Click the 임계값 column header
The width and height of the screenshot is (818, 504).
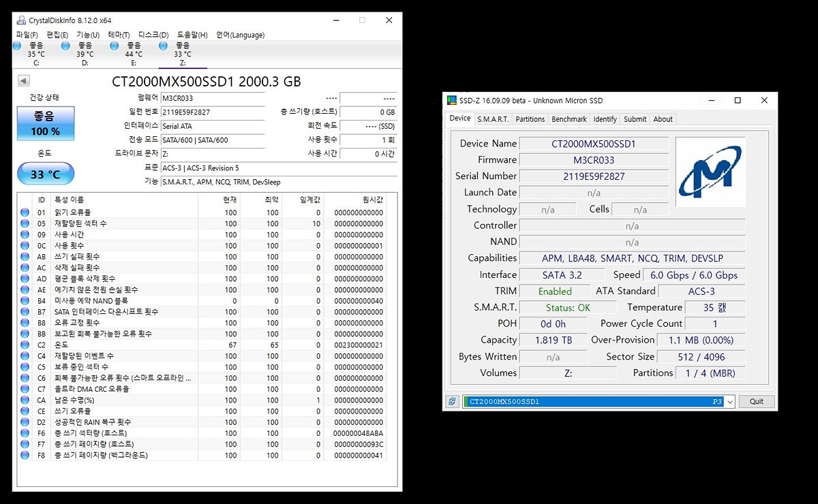click(303, 200)
